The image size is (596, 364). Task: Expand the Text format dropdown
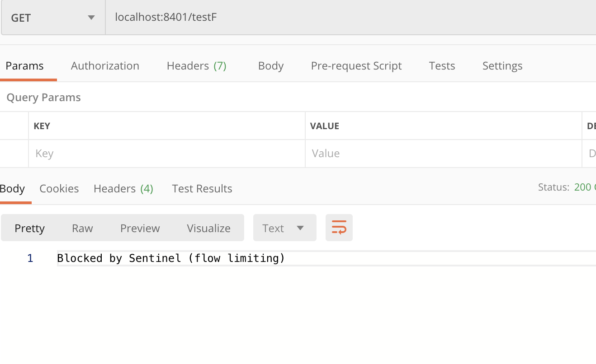284,228
